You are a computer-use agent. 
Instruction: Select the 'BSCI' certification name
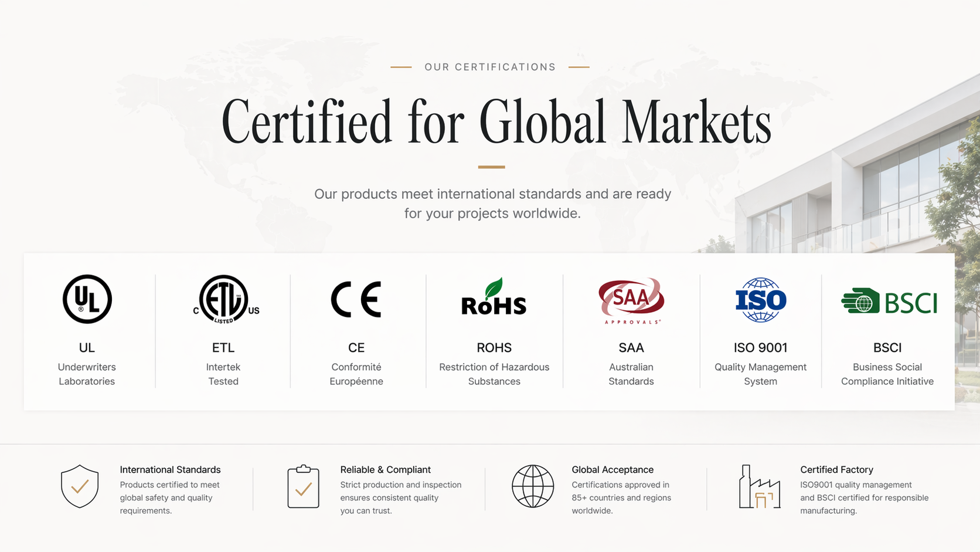pyautogui.click(x=887, y=348)
